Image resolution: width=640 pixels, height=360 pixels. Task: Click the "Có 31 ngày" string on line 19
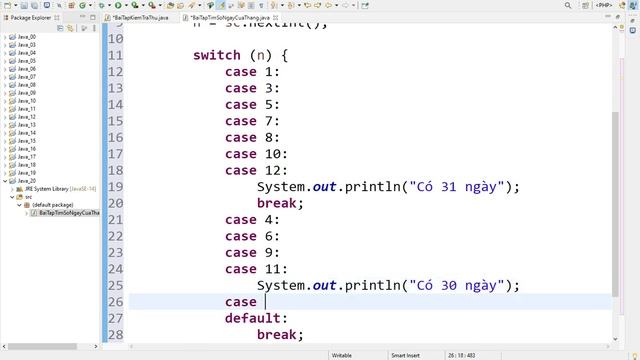click(x=457, y=187)
